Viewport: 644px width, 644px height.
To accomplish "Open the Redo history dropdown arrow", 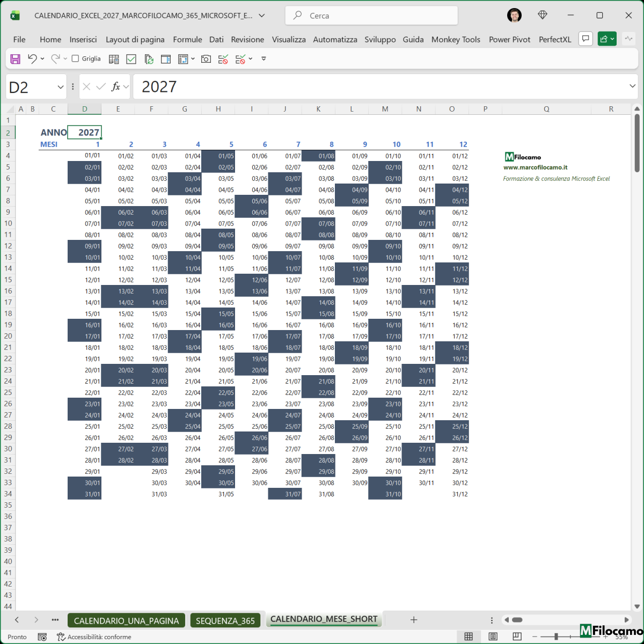I will coord(65,59).
